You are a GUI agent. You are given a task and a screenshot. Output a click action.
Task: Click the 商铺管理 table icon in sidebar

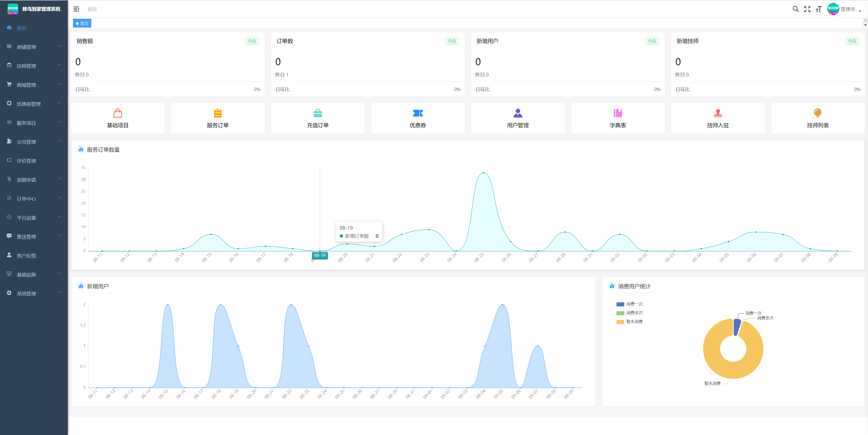pyautogui.click(x=9, y=47)
